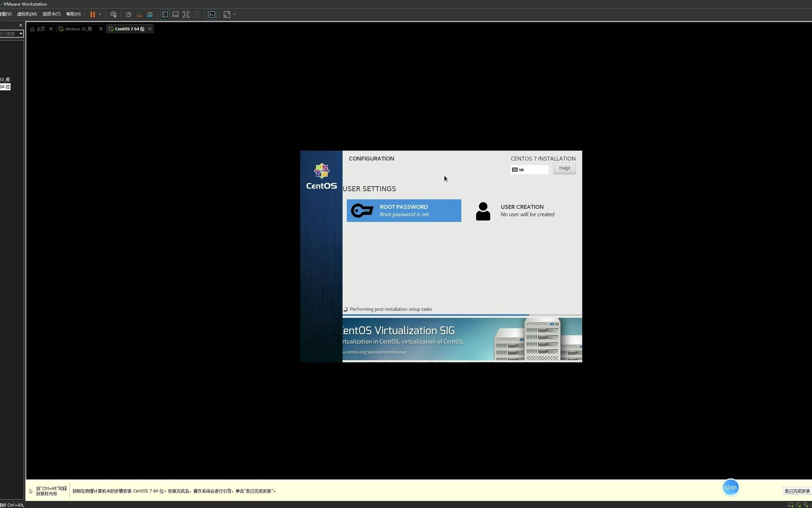Pause the VM with the orange pause icon
This screenshot has height=508, width=812.
point(92,14)
